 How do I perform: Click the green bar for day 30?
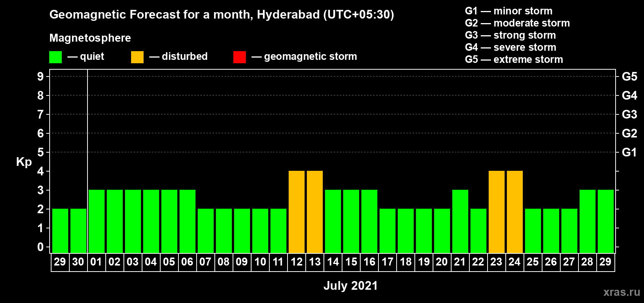click(78, 231)
